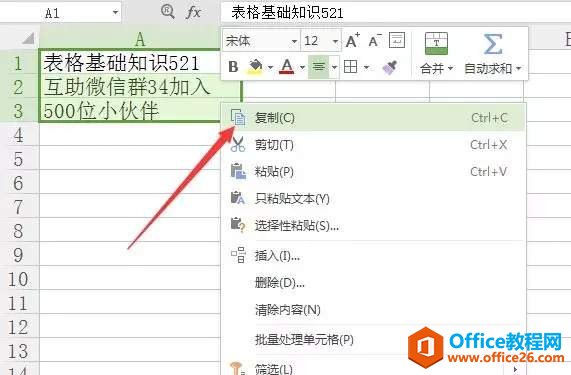
Task: Click the paste special icon
Action: [238, 225]
